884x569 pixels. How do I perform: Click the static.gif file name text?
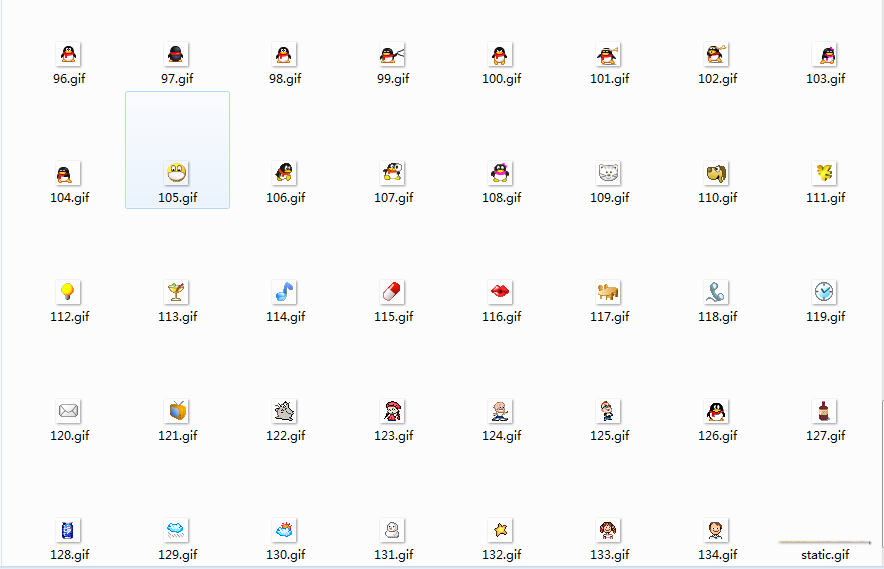[x=825, y=555]
